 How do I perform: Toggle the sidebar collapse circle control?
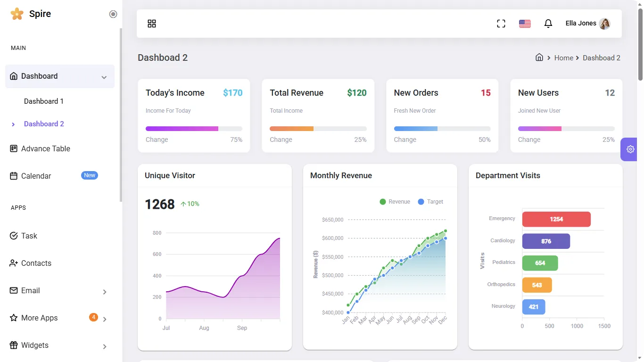coord(113,14)
